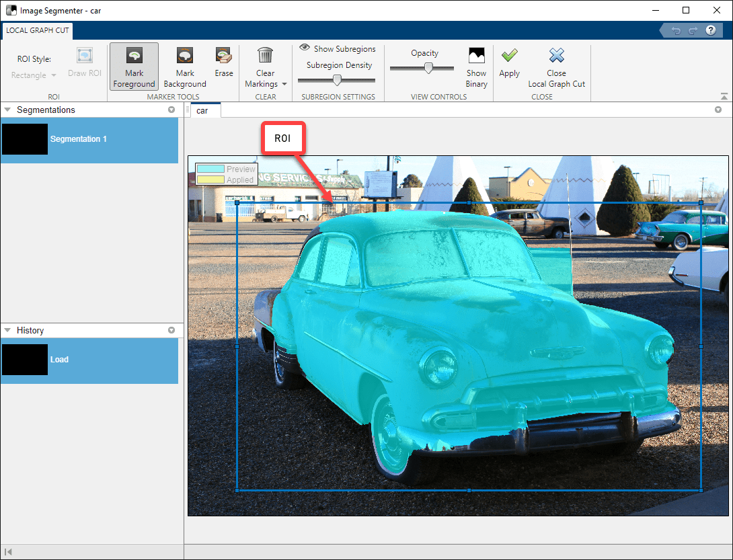Switch to the LOCAL GRAPH CUT tab
733x560 pixels.
pyautogui.click(x=37, y=30)
